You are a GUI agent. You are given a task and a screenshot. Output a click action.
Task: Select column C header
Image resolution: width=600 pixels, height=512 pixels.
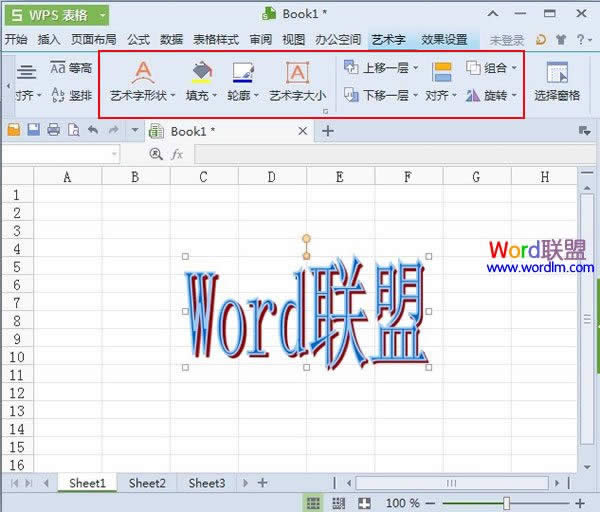(204, 177)
